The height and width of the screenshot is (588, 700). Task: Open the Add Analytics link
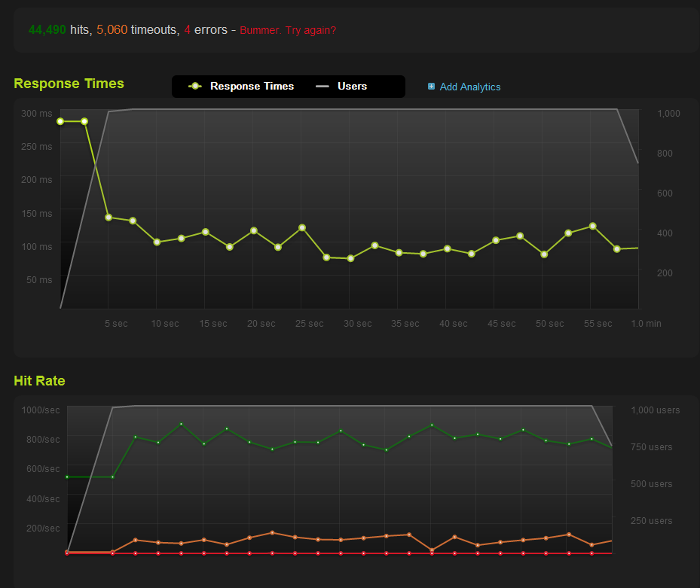[x=469, y=87]
